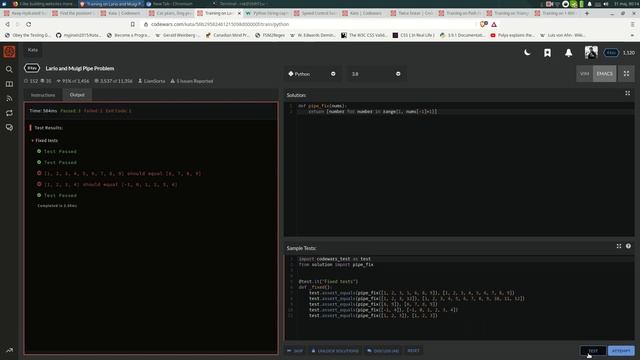Open the CSS (In Real Life) bookmark
640x360 pixels.
(x=413, y=36)
